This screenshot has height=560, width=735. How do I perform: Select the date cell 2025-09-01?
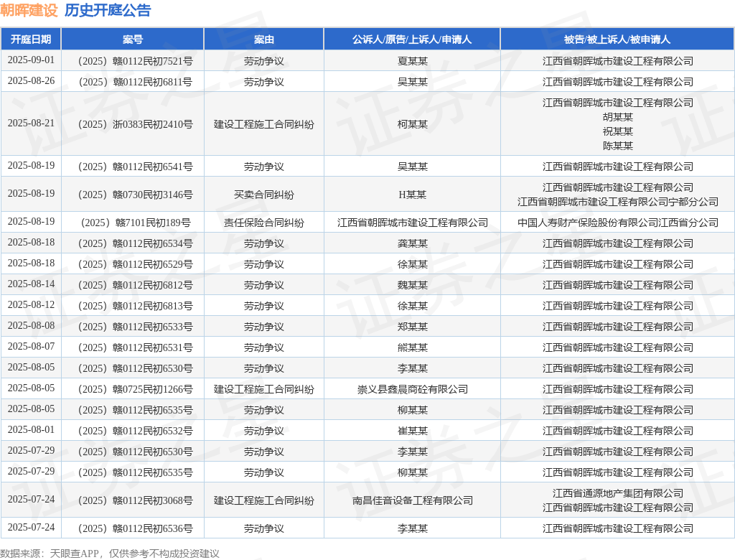[x=31, y=60]
